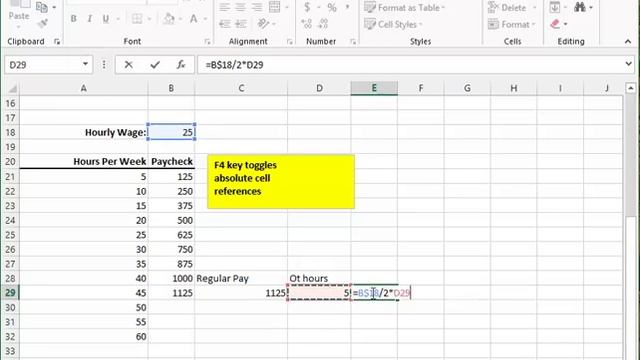Screen dimensions: 640x360
Task: Open Number dialog launcher
Action: [353, 41]
